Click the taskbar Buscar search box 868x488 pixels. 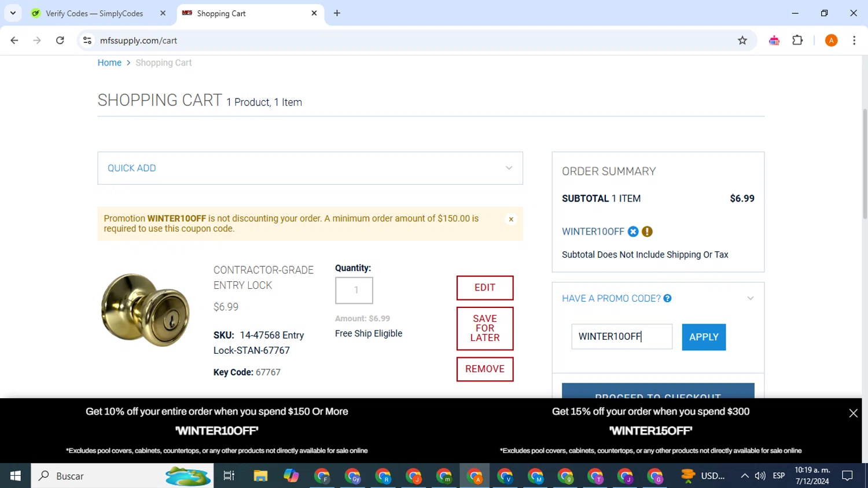[x=122, y=476]
